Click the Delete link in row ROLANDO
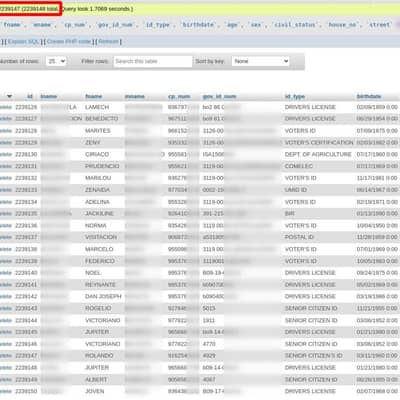 pyautogui.click(x=6, y=356)
